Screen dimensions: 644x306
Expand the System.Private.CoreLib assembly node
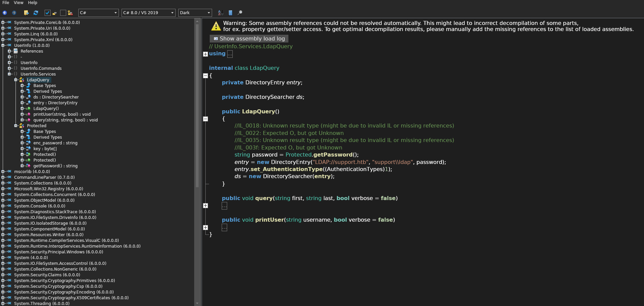click(3, 22)
